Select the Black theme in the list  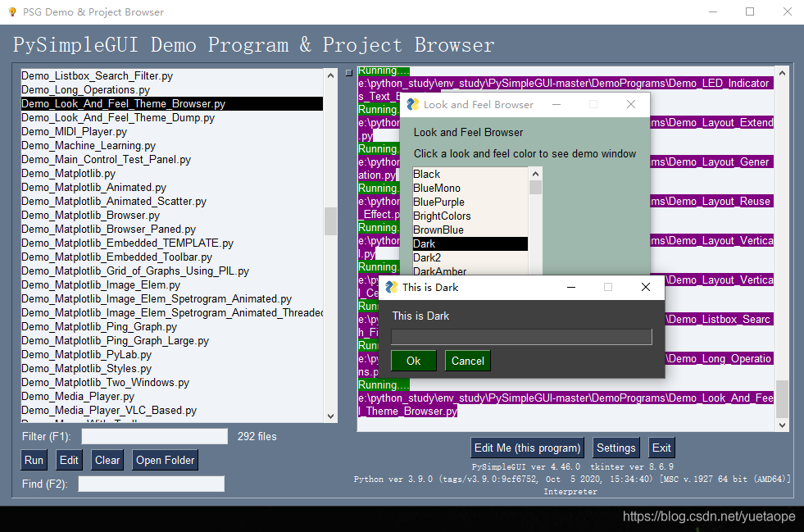pyautogui.click(x=470, y=175)
